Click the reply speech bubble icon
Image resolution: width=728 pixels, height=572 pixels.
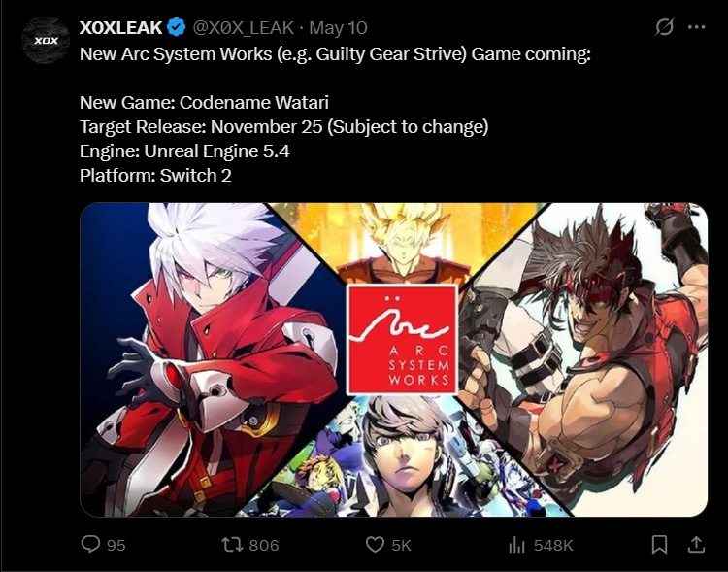(90, 544)
